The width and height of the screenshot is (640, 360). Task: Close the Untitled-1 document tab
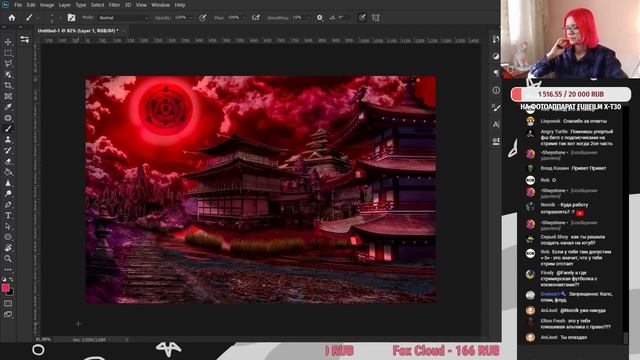(x=123, y=31)
